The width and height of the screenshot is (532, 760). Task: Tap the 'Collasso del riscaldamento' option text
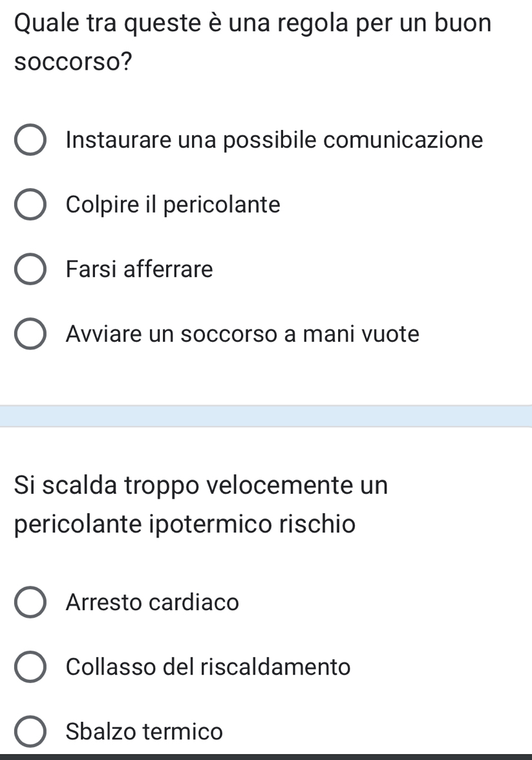pos(208,667)
